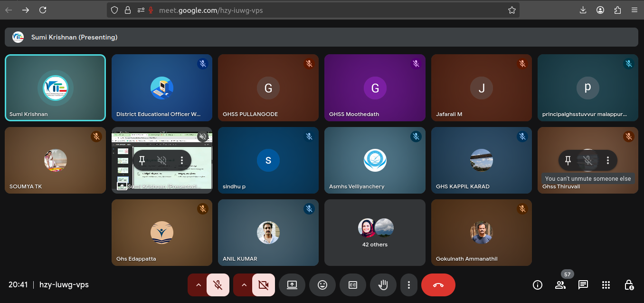Send a reaction with the emoji button
The height and width of the screenshot is (303, 644).
coord(322,285)
